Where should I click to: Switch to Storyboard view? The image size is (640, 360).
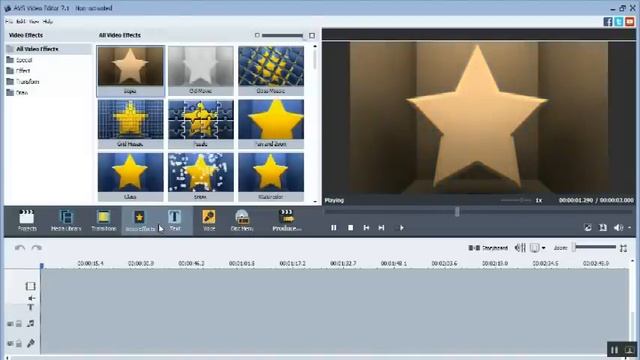point(488,248)
